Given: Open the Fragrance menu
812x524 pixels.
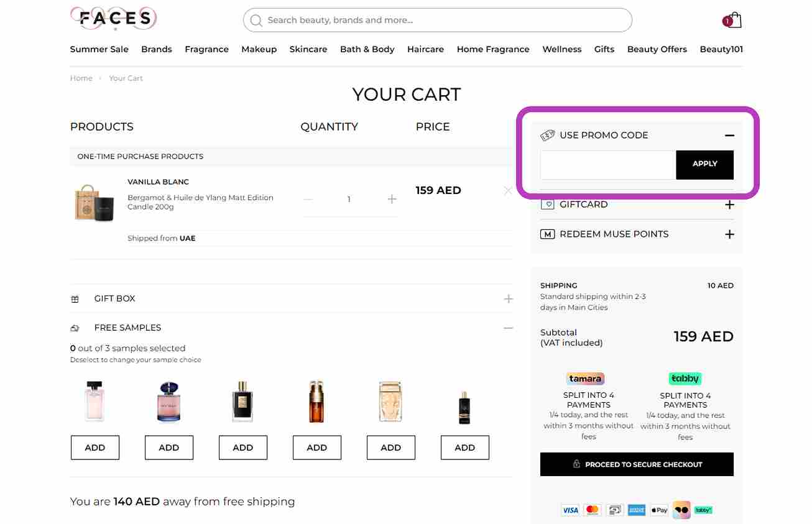Looking at the screenshot, I should coord(206,49).
